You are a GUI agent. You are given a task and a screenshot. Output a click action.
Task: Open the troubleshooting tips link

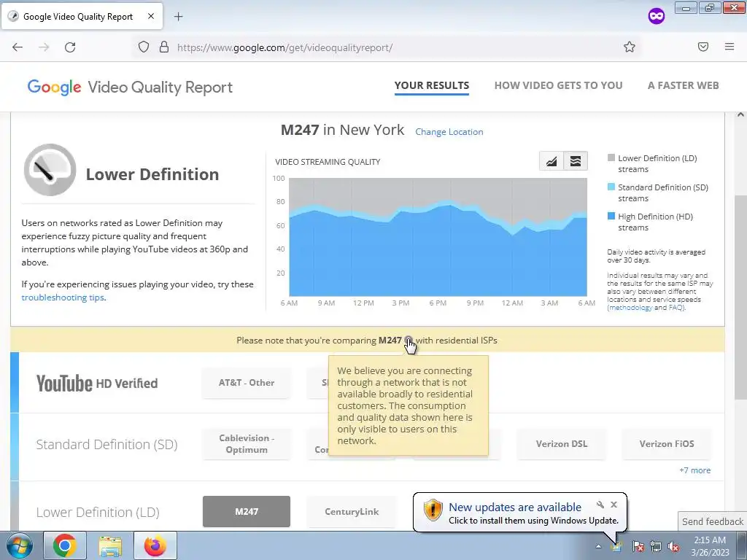pos(63,297)
